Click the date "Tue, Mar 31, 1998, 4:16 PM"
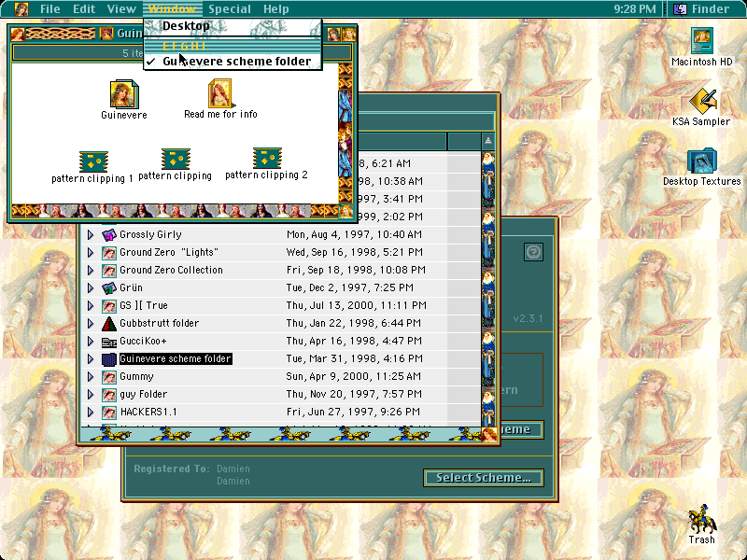 [x=354, y=359]
